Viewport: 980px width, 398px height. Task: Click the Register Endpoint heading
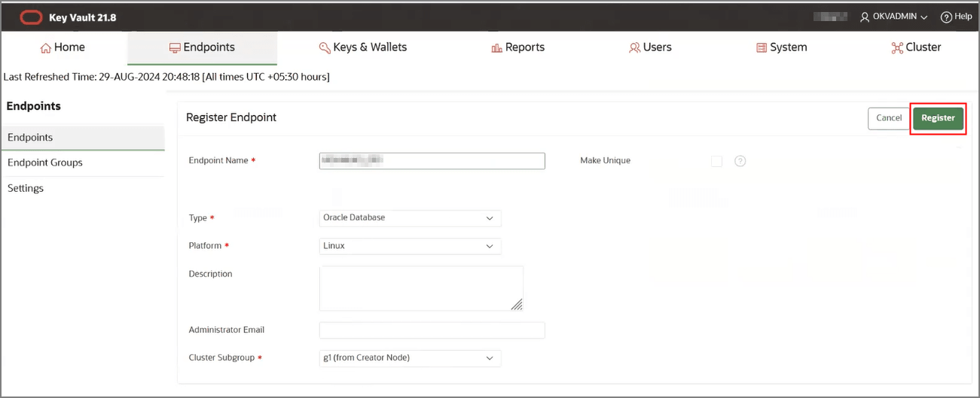[231, 117]
